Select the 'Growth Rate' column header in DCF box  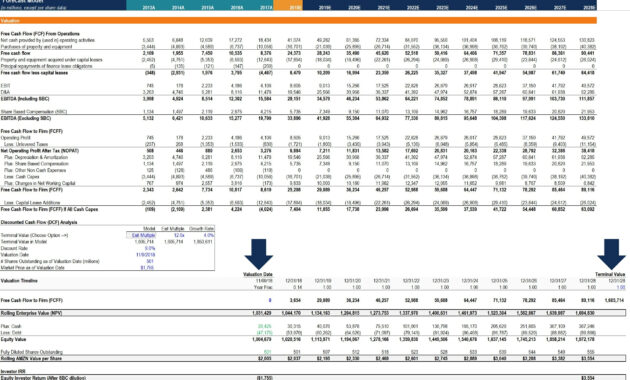pos(202,229)
